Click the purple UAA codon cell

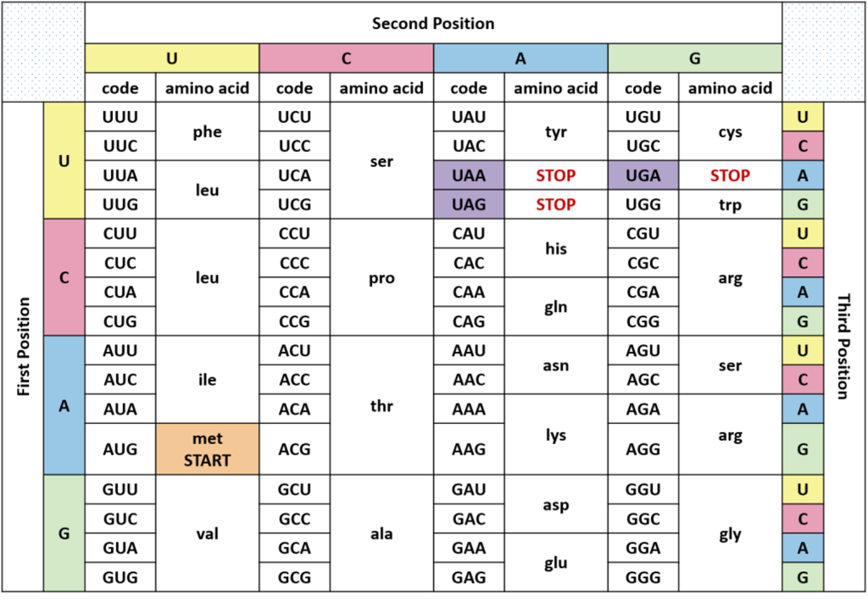coord(469,175)
